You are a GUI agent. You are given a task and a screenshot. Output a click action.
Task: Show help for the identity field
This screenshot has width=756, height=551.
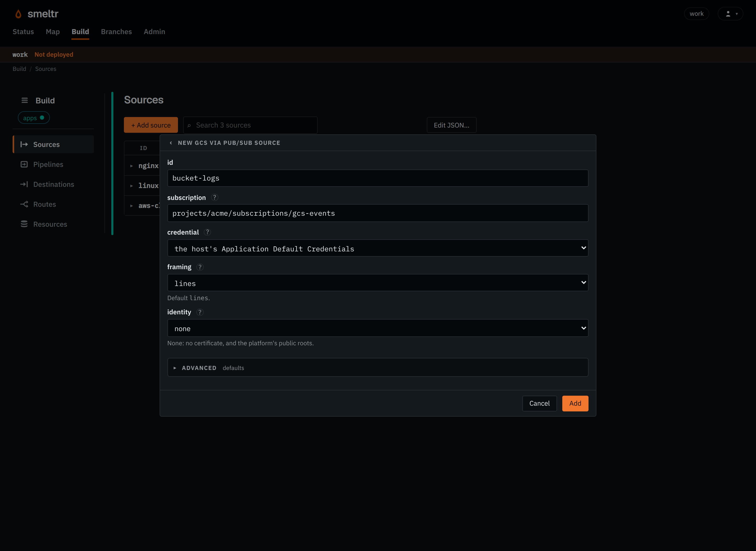tap(199, 312)
